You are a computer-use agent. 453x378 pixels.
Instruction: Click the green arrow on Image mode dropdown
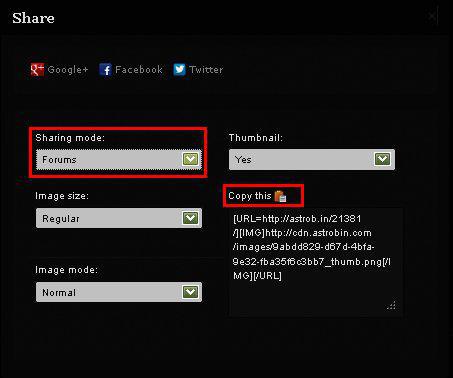190,292
